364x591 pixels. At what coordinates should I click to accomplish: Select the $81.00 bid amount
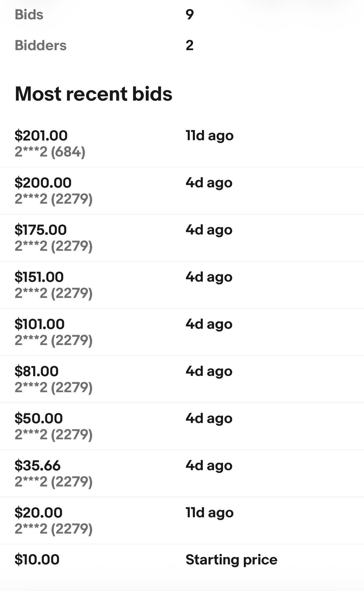click(x=37, y=371)
